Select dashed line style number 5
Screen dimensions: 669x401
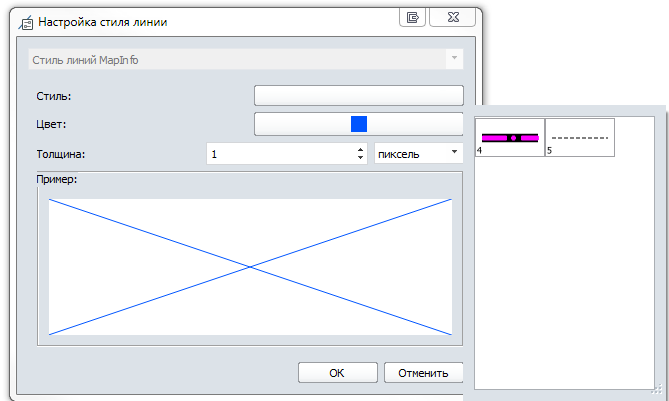580,137
